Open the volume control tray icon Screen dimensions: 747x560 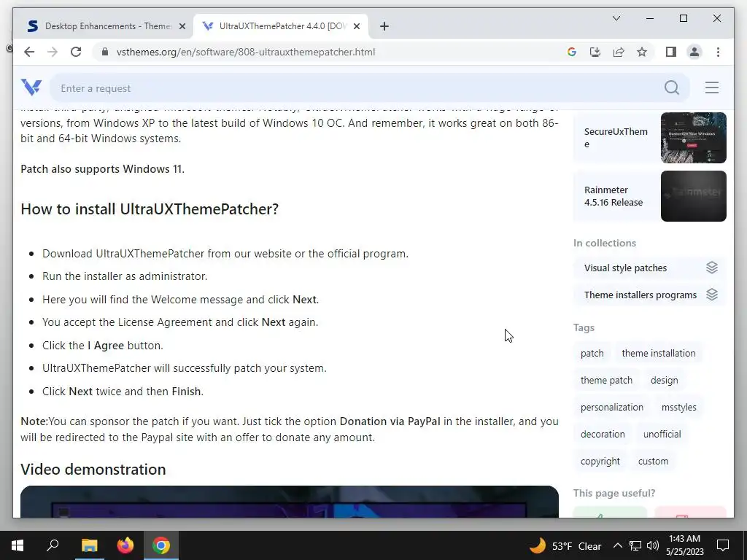653,545
